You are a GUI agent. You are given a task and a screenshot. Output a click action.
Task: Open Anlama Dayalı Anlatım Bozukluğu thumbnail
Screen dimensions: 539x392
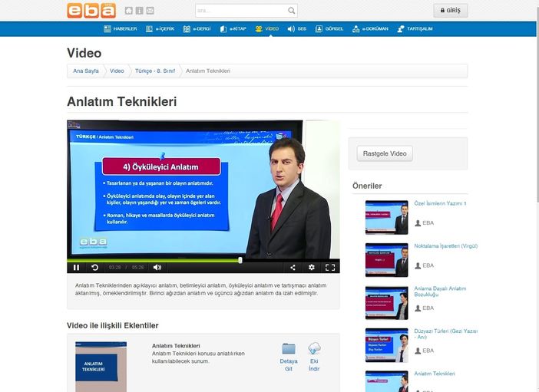387,303
